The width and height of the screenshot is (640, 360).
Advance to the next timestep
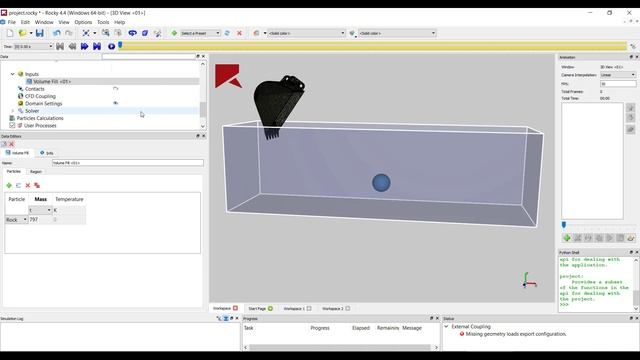(84, 47)
